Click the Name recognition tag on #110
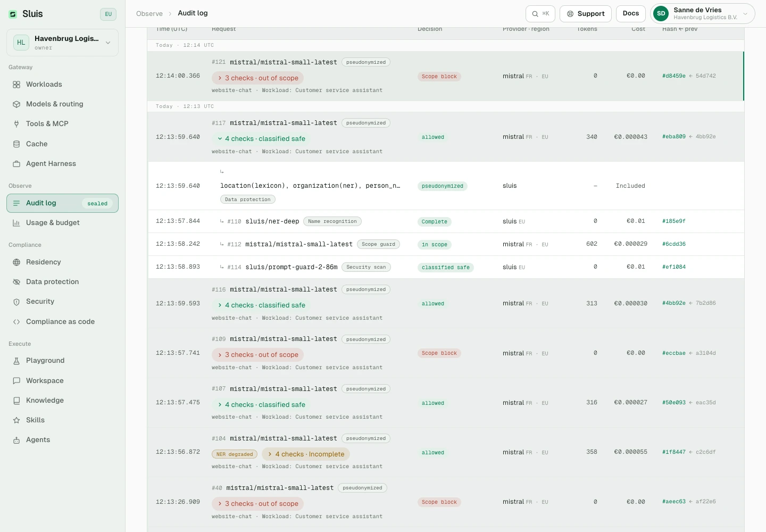 click(x=332, y=221)
